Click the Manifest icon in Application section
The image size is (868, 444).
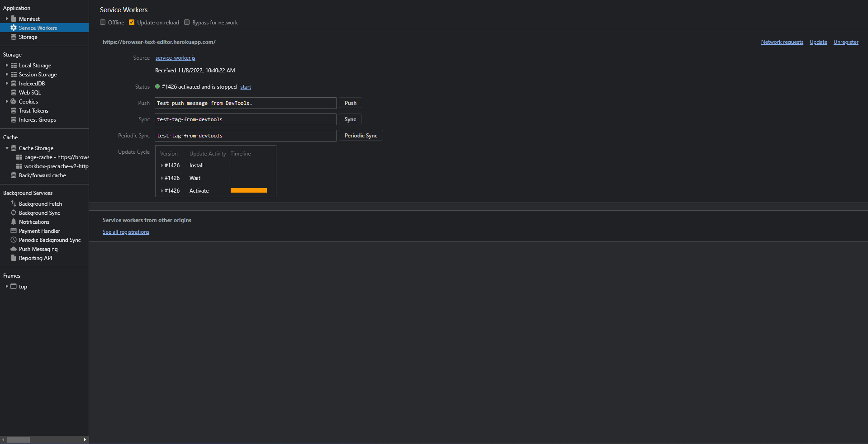14,19
